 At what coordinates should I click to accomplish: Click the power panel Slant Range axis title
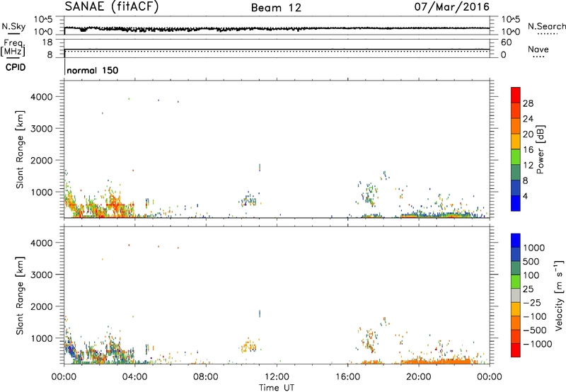(20, 149)
